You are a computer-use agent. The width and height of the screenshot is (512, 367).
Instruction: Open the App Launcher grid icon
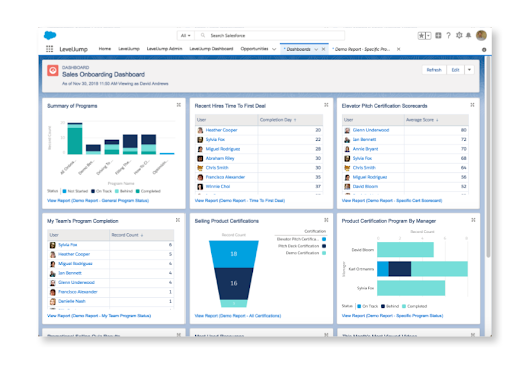(49, 49)
